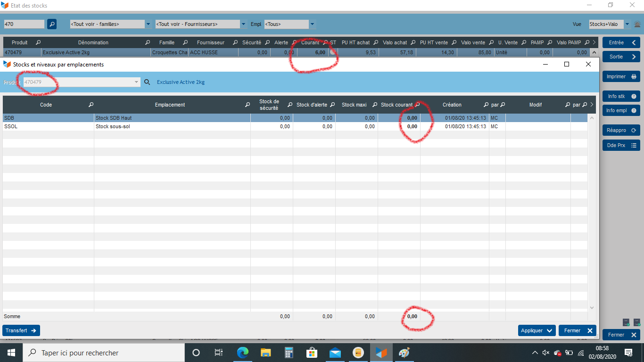644x362 pixels.
Task: Click the Imprimer print button
Action: 621,76
